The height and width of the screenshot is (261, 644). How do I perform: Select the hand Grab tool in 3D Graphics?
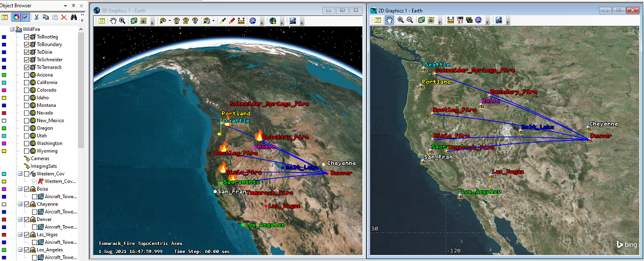[x=114, y=21]
